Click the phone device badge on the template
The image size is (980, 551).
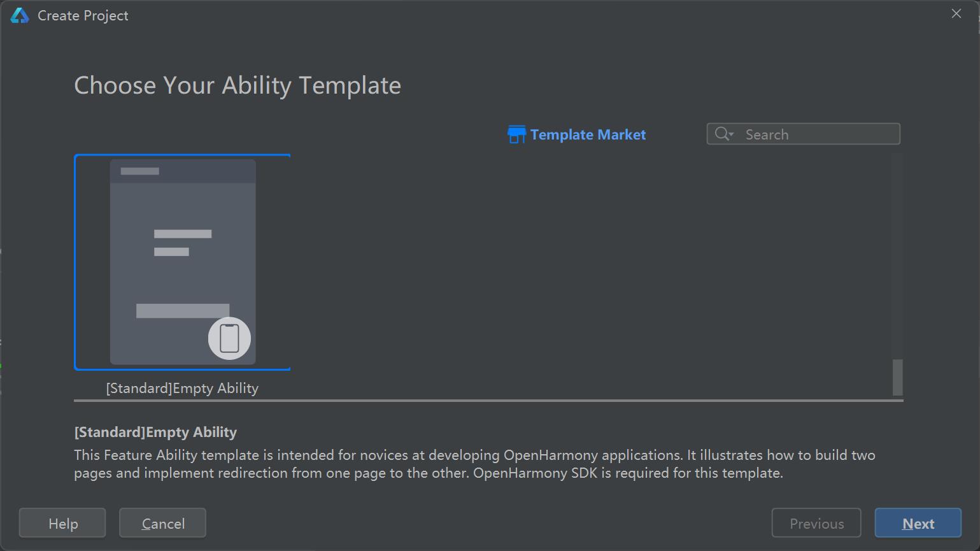pos(229,338)
